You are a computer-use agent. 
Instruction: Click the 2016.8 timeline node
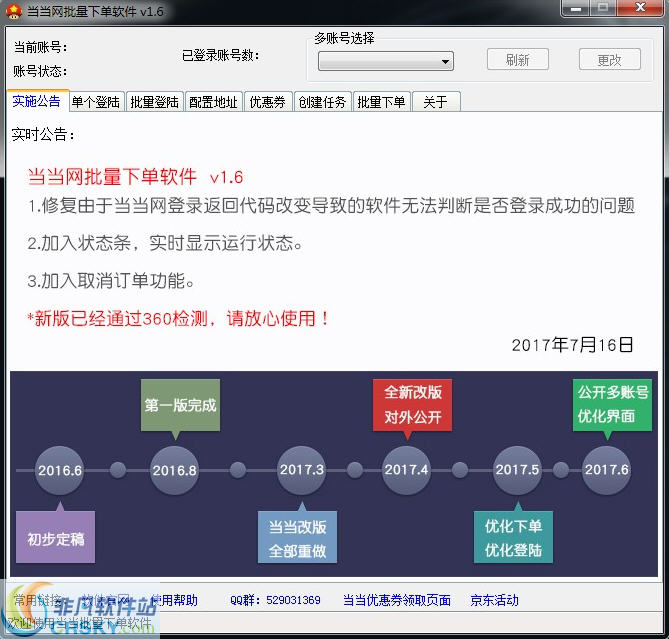tap(174, 470)
